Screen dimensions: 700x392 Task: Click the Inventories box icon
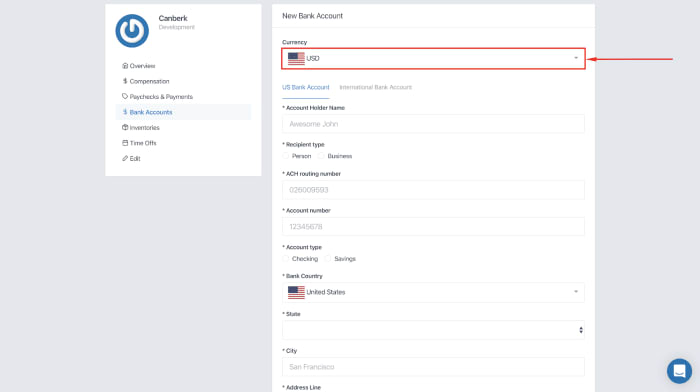(125, 127)
